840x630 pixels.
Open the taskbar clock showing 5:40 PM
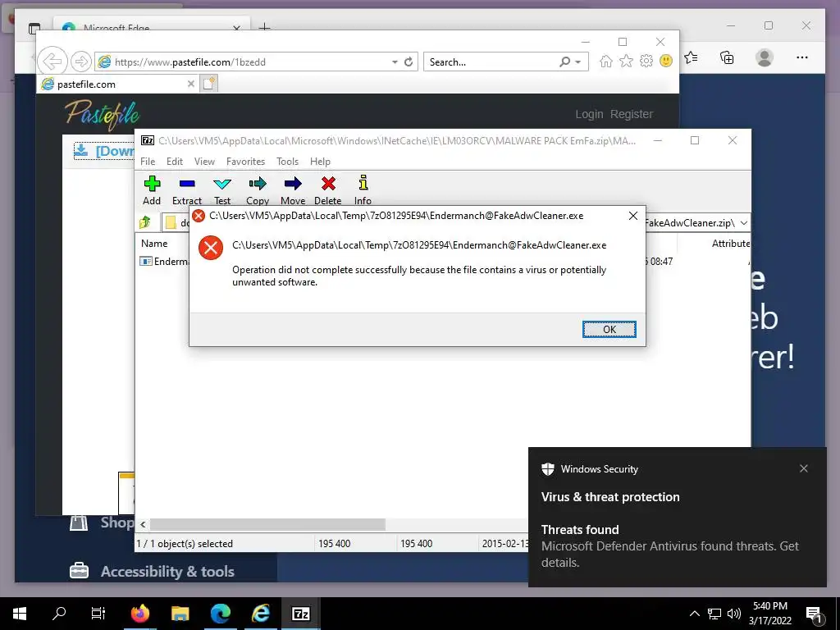point(770,614)
